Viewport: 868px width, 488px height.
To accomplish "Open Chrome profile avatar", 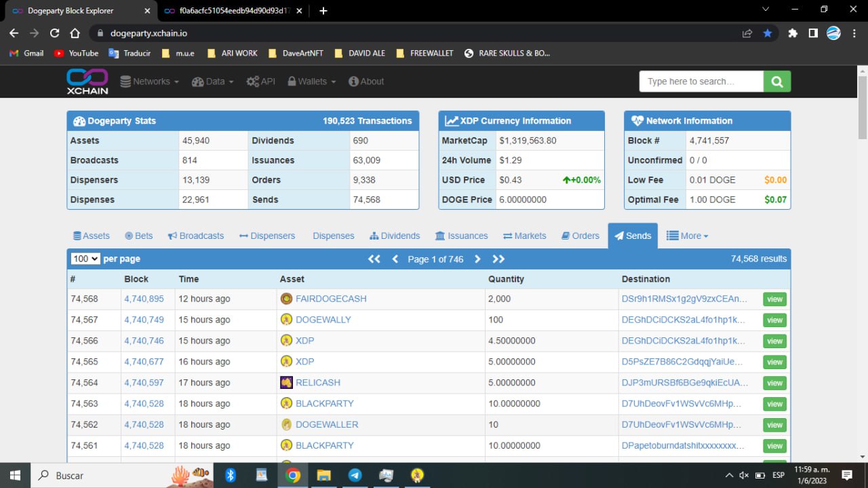I will pos(833,33).
